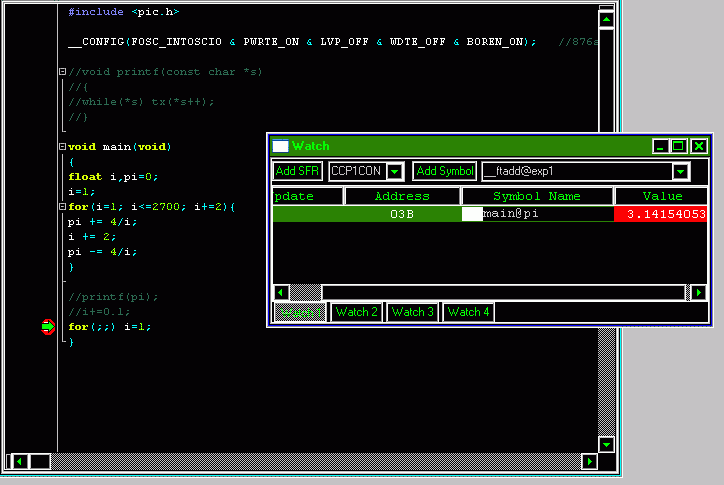Screen dimensions: 724x485
Task: Click the Add SFR button
Action: pyautogui.click(x=297, y=171)
